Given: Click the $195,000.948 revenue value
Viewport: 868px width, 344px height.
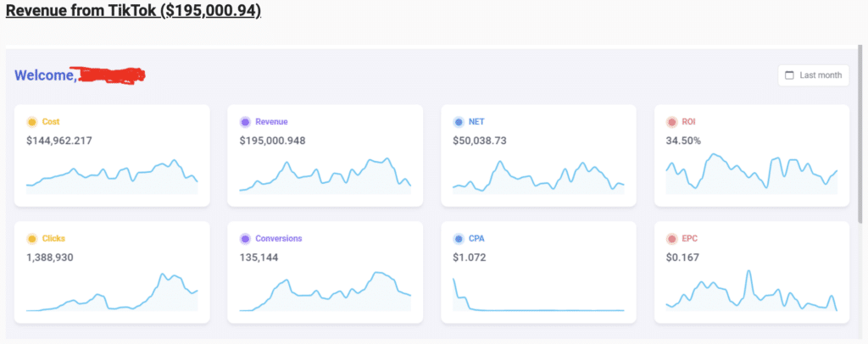Looking at the screenshot, I should click(x=272, y=141).
